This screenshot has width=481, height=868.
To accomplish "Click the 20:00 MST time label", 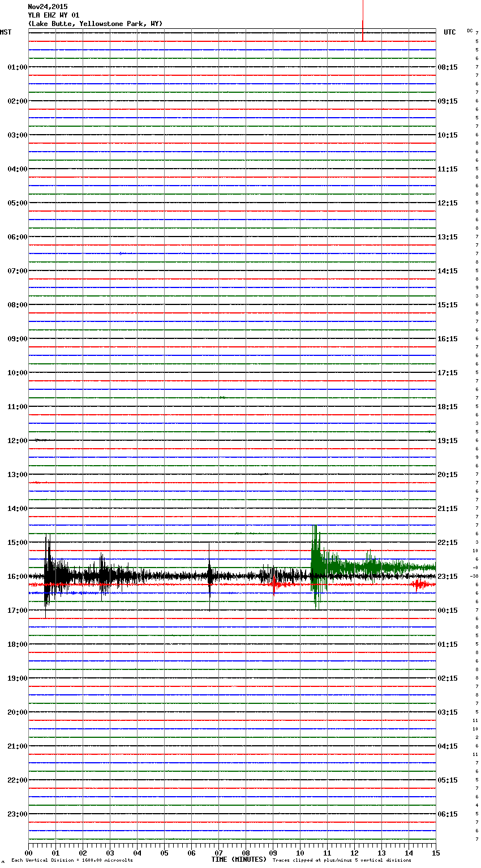I will (x=17, y=712).
